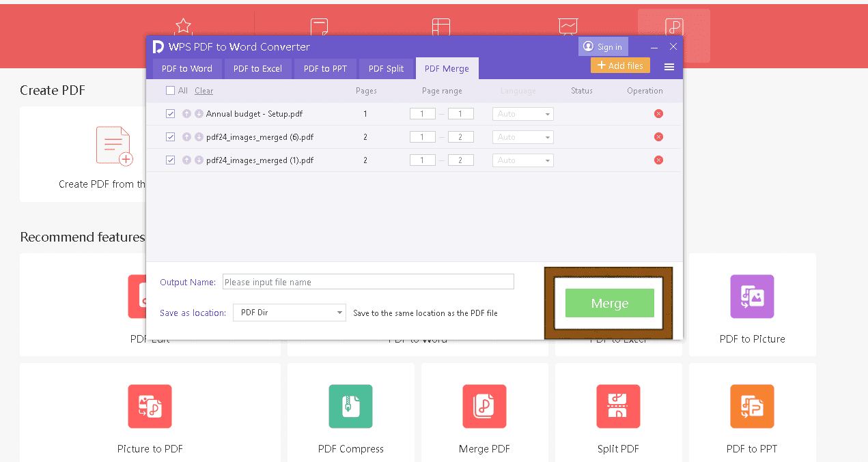Open the PDF to PPT tab

(x=326, y=69)
